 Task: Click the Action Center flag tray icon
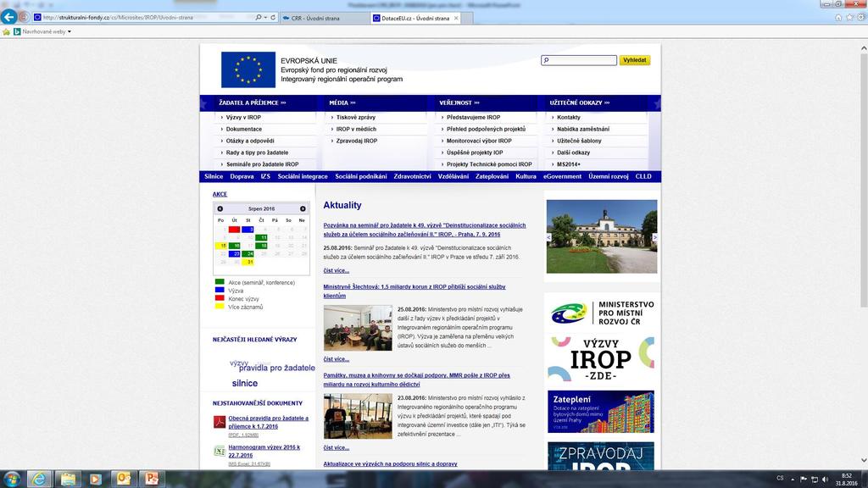coord(804,480)
